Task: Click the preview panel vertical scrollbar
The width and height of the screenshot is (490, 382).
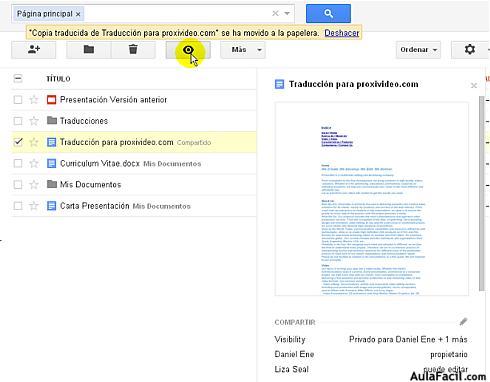Action: coord(481,193)
